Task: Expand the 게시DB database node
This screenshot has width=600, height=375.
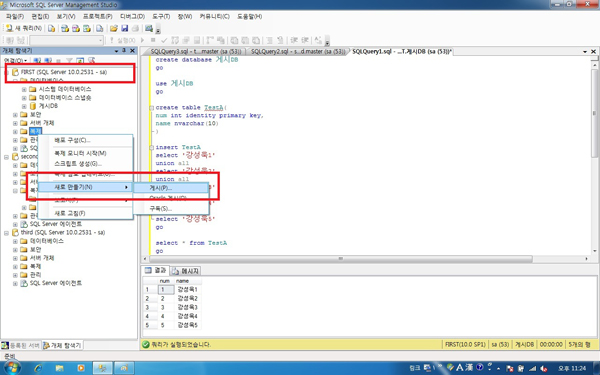Action: click(x=24, y=106)
